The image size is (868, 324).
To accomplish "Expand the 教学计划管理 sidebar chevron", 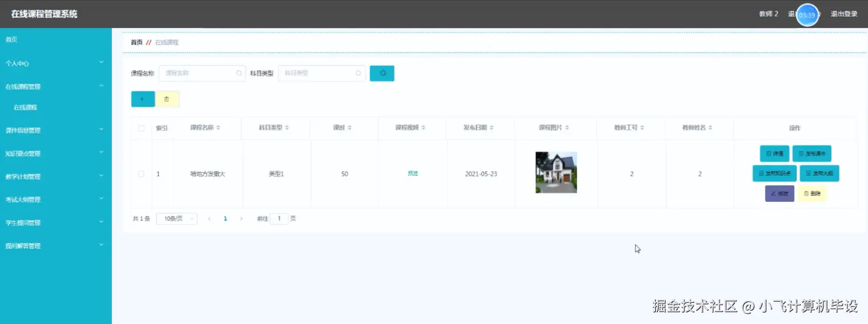I will tap(101, 175).
